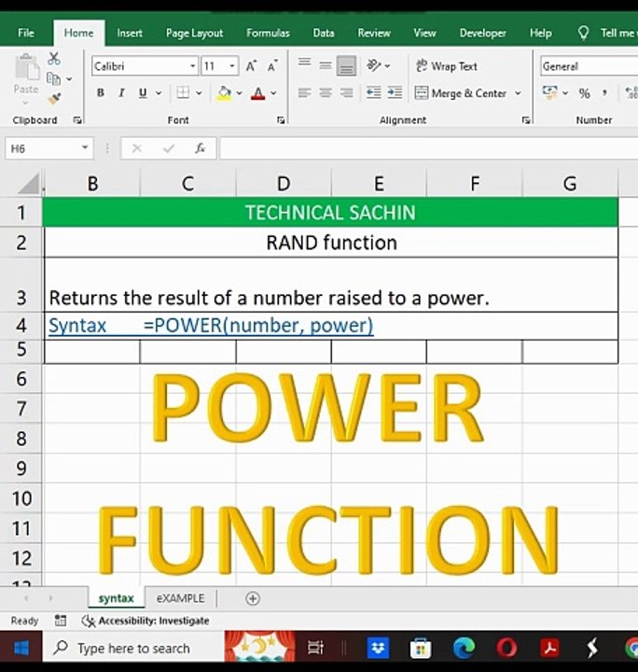
Task: Increase the cell indent
Action: (395, 93)
